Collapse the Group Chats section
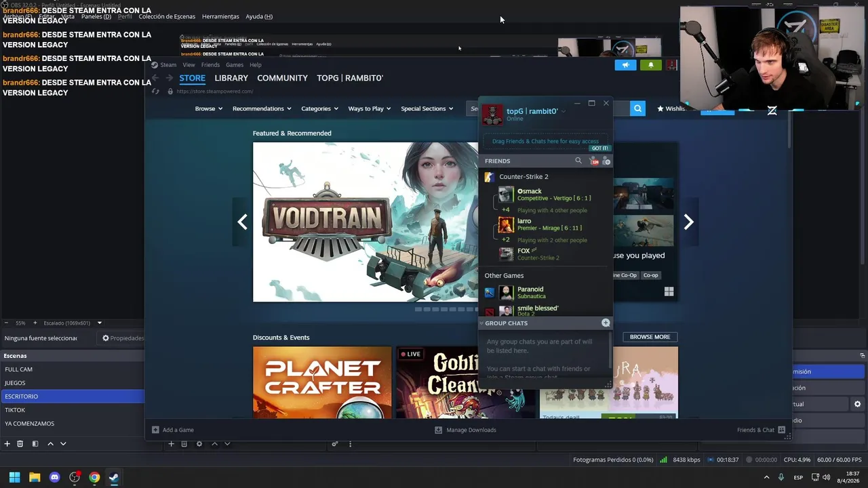 [x=481, y=323]
